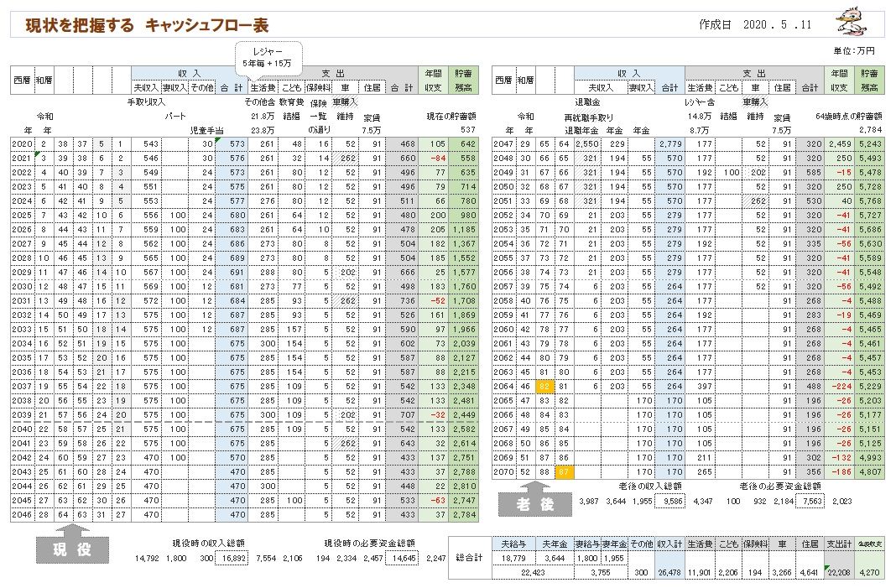The image size is (896, 588).
Task: Click savings balance 2,481
Action: [463, 401]
